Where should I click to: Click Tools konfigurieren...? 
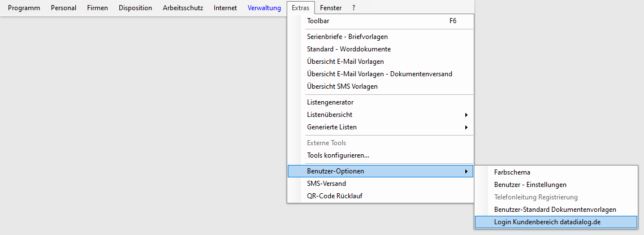tap(338, 155)
